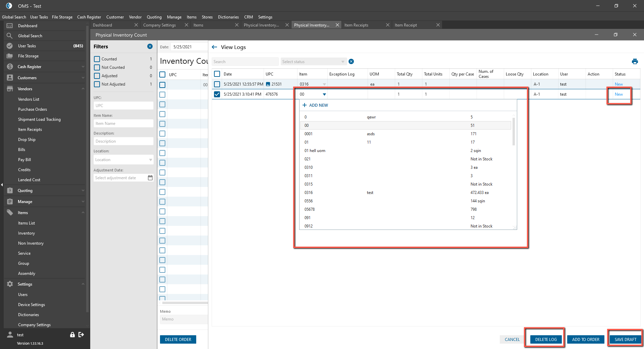Image resolution: width=644 pixels, height=349 pixels.
Task: Check the Not Adjusted filter checkbox
Action: [x=97, y=84]
